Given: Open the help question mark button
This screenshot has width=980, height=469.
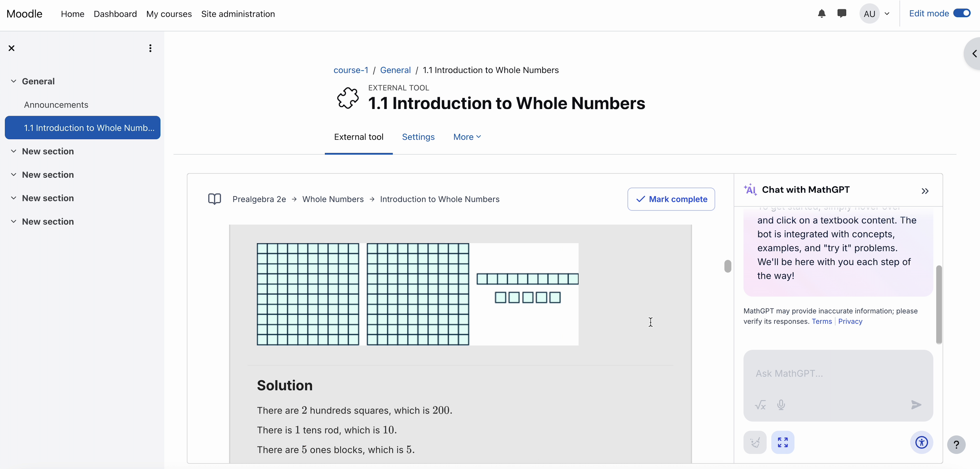Looking at the screenshot, I should point(956,445).
